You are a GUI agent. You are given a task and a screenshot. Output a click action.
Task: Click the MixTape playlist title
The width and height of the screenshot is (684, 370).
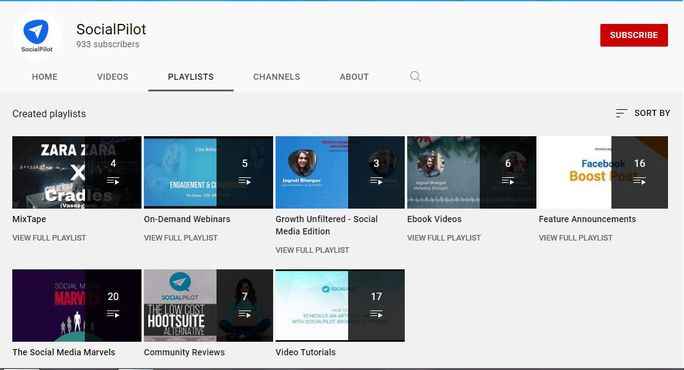tap(29, 219)
